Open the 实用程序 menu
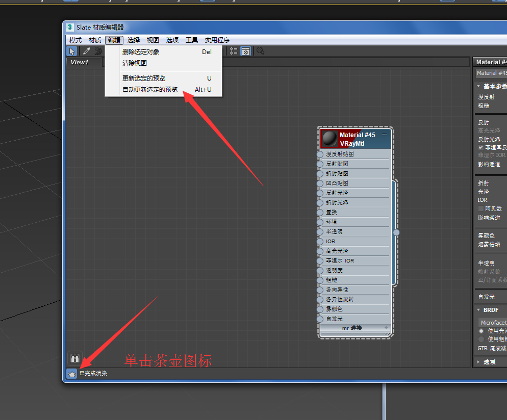The width and height of the screenshot is (507, 420). pyautogui.click(x=217, y=40)
